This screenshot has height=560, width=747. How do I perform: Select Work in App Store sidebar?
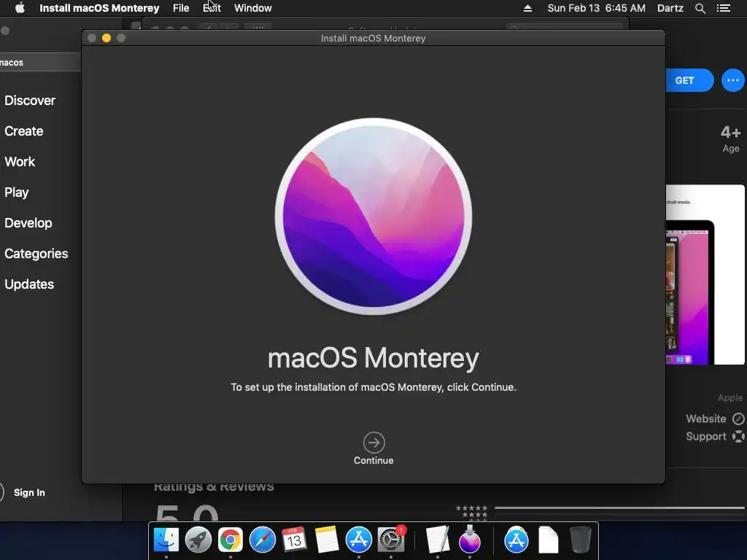(20, 161)
